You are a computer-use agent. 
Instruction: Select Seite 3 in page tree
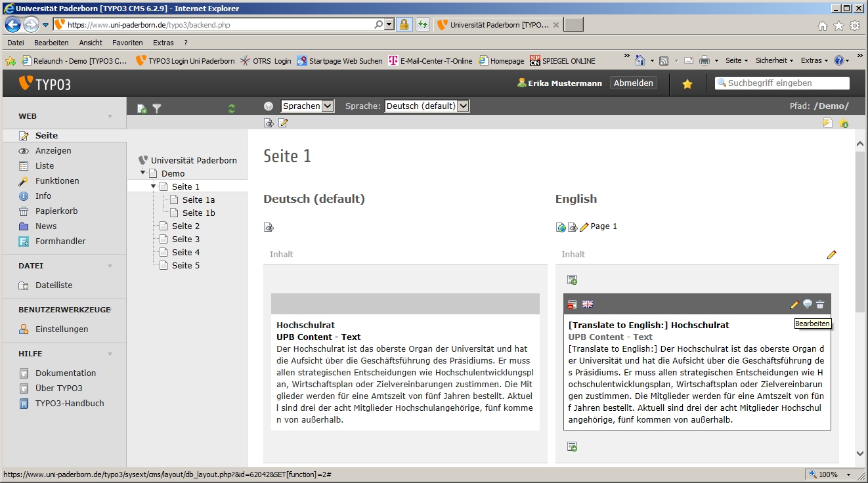click(x=186, y=239)
